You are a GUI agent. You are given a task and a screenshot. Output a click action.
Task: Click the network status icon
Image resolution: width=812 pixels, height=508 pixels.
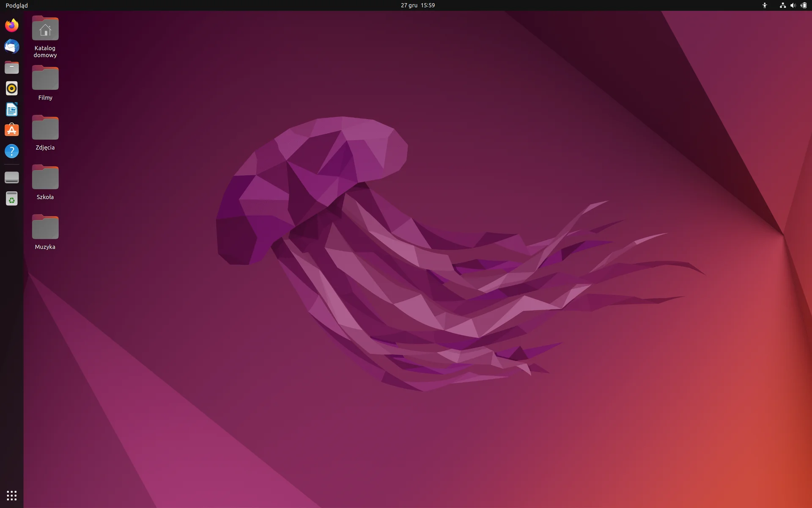(783, 5)
